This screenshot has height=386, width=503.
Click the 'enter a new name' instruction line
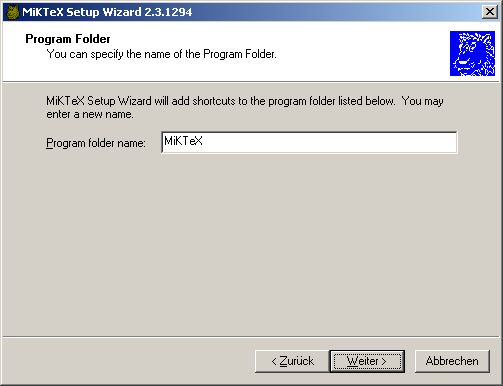90,114
